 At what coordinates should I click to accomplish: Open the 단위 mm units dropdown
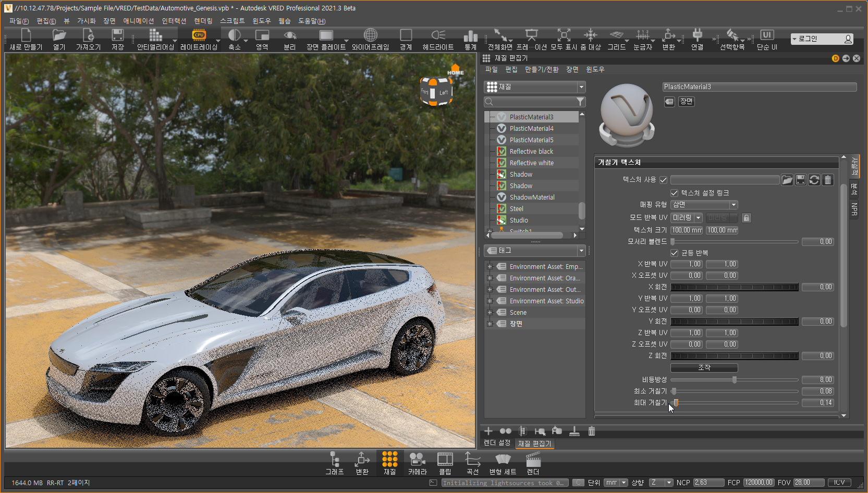[615, 483]
